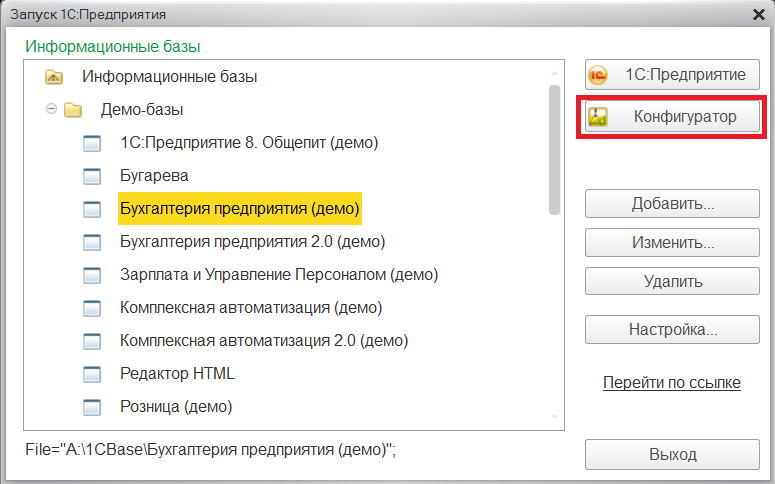Click the Информационные базы root folder icon
775x484 pixels.
click(54, 77)
